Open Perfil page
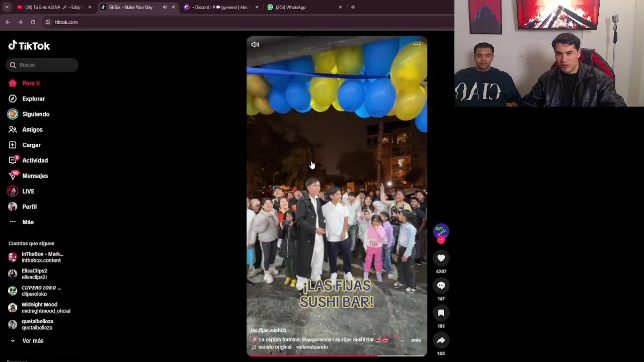 click(x=29, y=207)
